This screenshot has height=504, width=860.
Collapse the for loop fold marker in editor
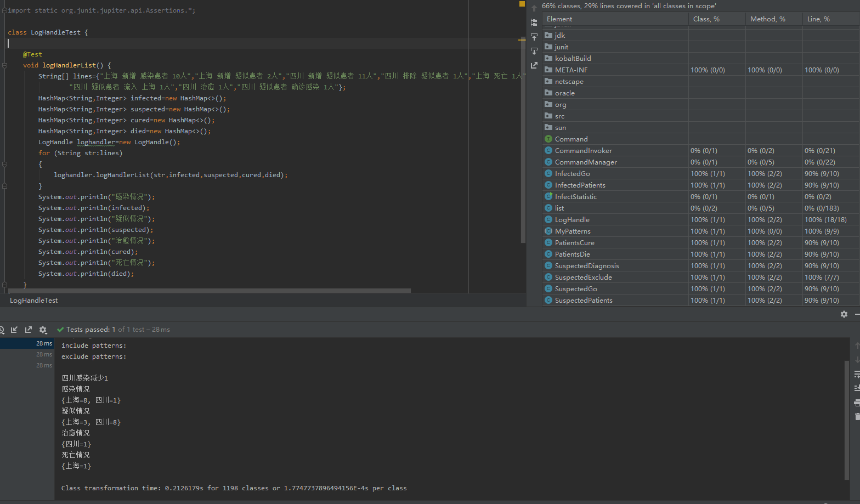4,164
